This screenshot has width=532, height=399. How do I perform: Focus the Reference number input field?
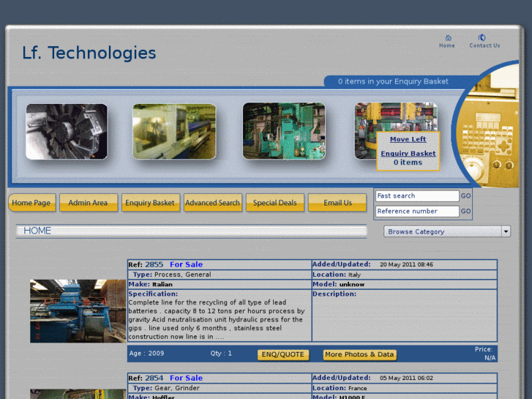coord(417,212)
